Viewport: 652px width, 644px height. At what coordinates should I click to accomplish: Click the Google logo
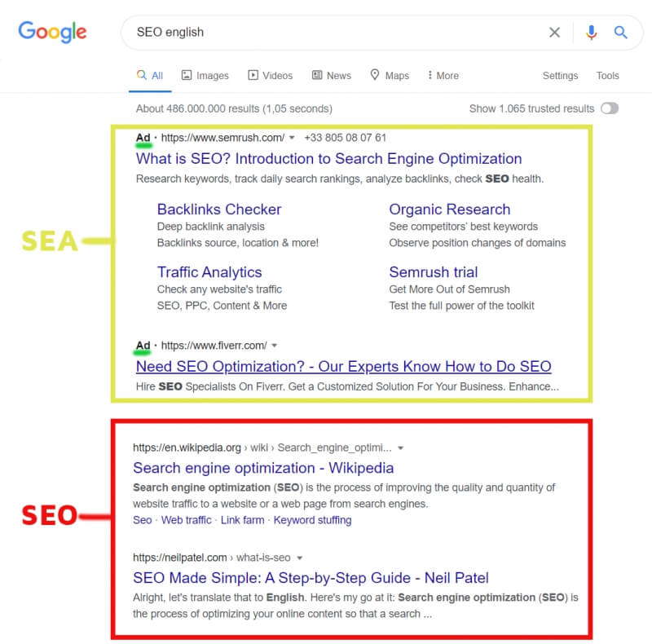[52, 32]
